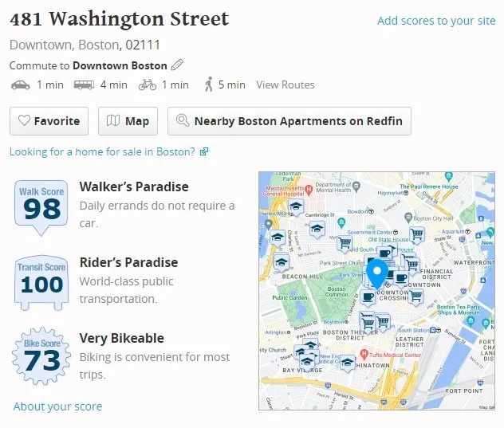Click the blue location pin on map
The width and height of the screenshot is (504, 428).
tap(377, 273)
